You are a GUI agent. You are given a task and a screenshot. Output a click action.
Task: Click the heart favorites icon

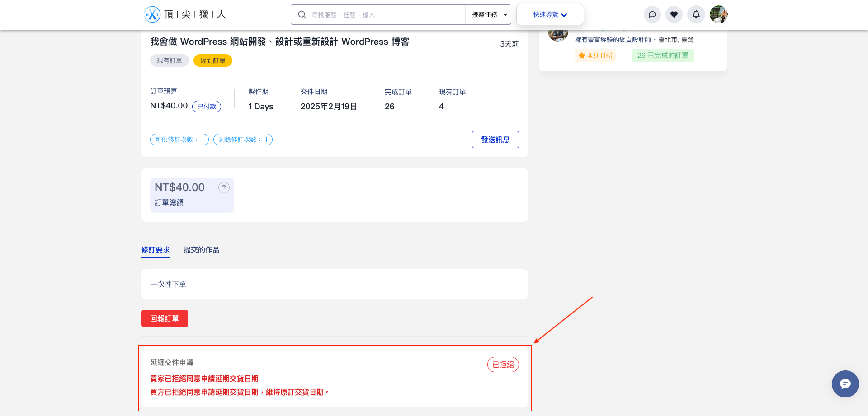[674, 14]
